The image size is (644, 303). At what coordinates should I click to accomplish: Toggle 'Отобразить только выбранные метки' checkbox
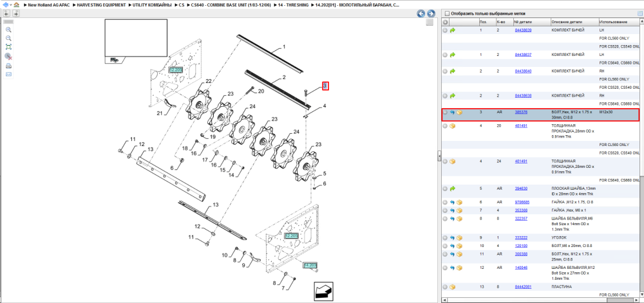tap(448, 14)
